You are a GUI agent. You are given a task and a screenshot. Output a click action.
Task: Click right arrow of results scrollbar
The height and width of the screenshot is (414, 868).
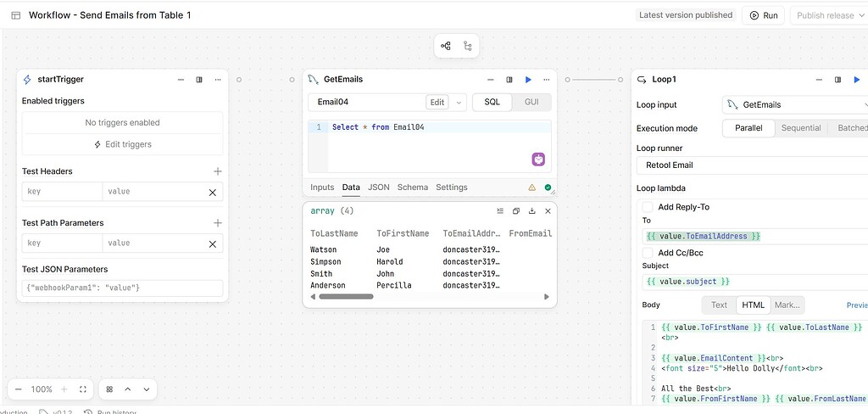coord(547,297)
